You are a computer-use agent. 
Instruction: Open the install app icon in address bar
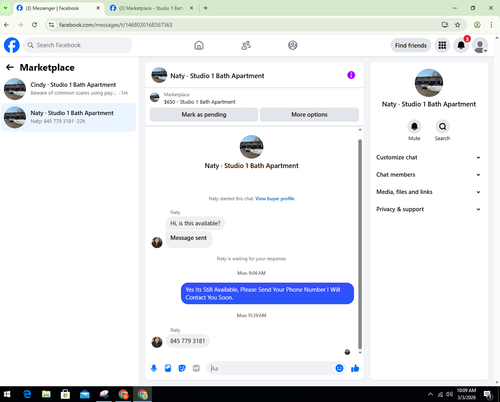click(x=445, y=25)
